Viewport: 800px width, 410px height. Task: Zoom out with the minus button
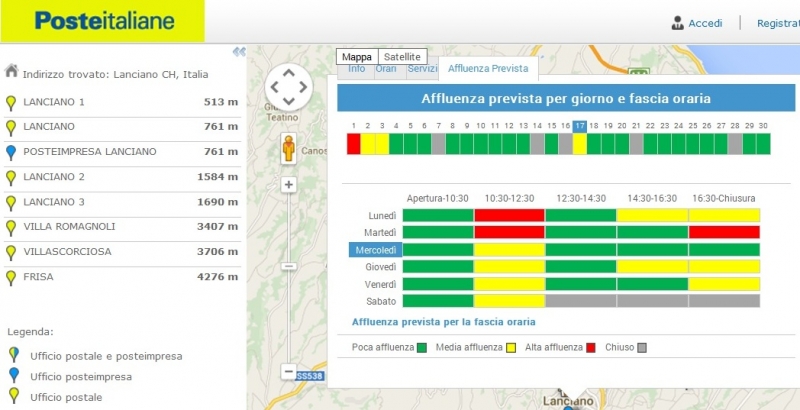[x=288, y=371]
